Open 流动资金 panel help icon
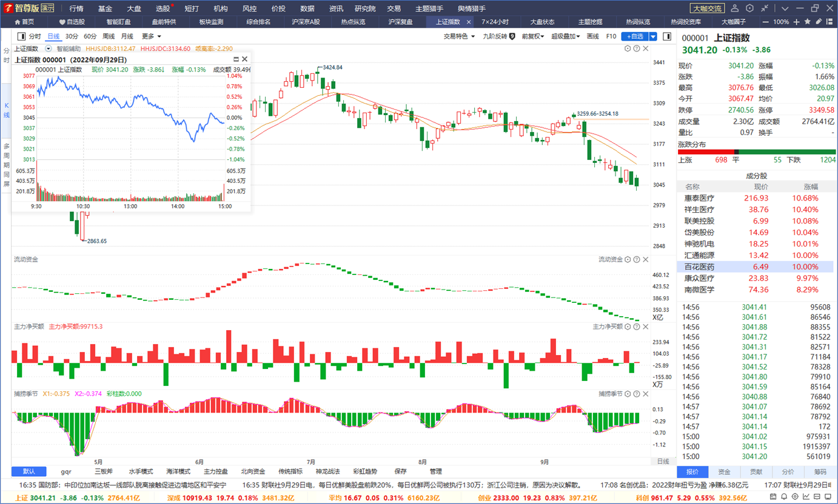 click(x=636, y=259)
